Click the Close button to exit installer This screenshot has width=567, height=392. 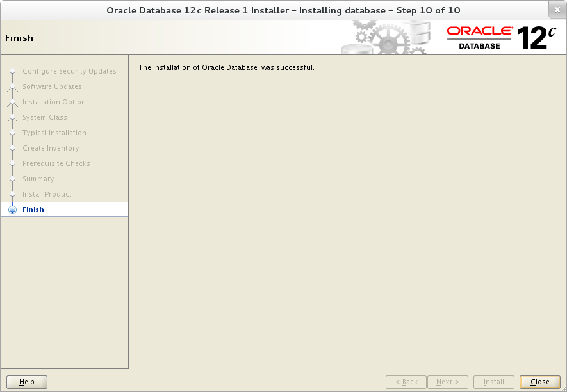[x=539, y=382]
